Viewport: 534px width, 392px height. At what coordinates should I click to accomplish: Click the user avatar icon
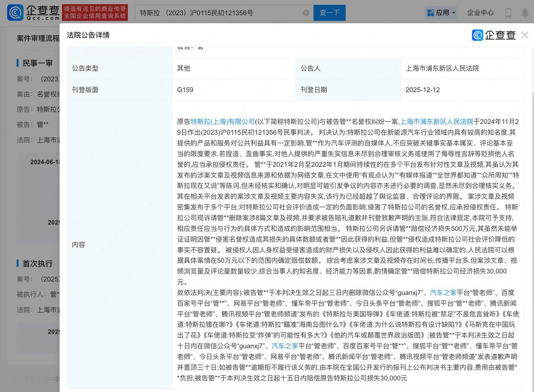point(524,13)
